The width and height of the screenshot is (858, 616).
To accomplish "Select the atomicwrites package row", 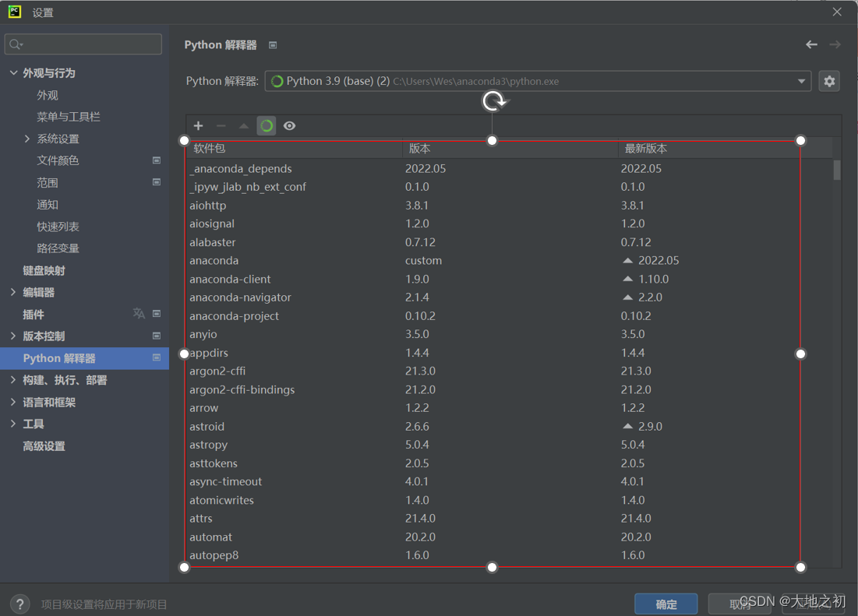I will pyautogui.click(x=509, y=500).
